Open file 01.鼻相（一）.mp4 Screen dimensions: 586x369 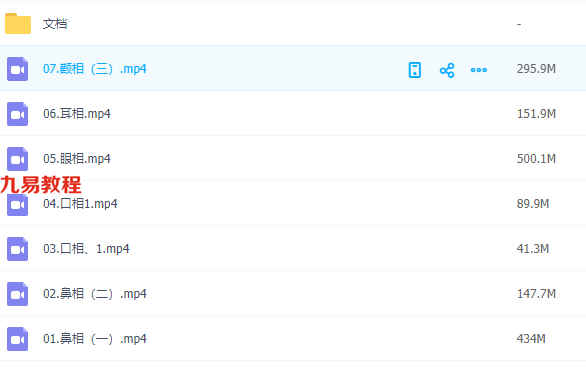pos(95,339)
